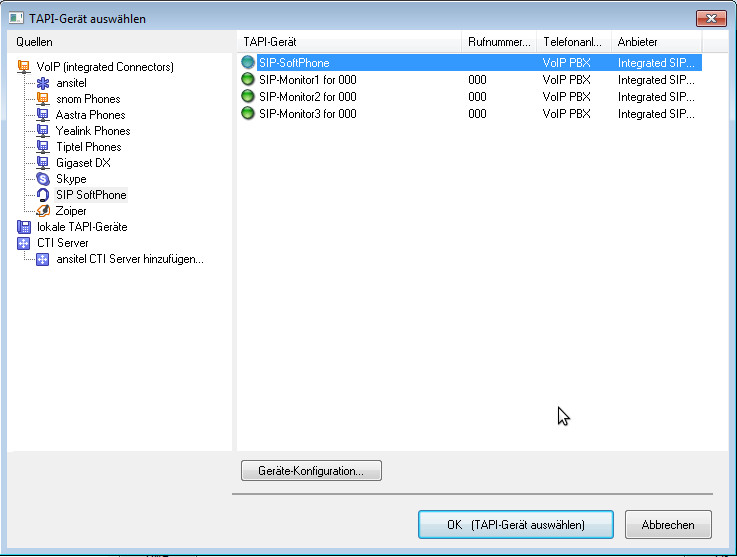
Task: Select Aastra Phones source
Action: click(x=91, y=115)
